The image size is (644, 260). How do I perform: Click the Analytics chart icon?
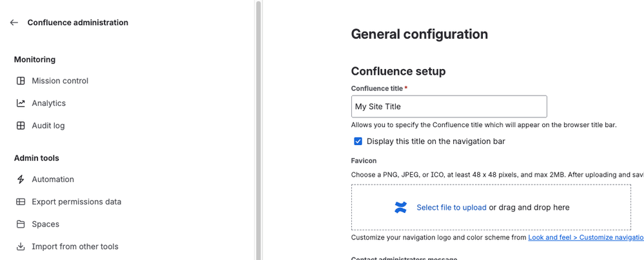[21, 103]
